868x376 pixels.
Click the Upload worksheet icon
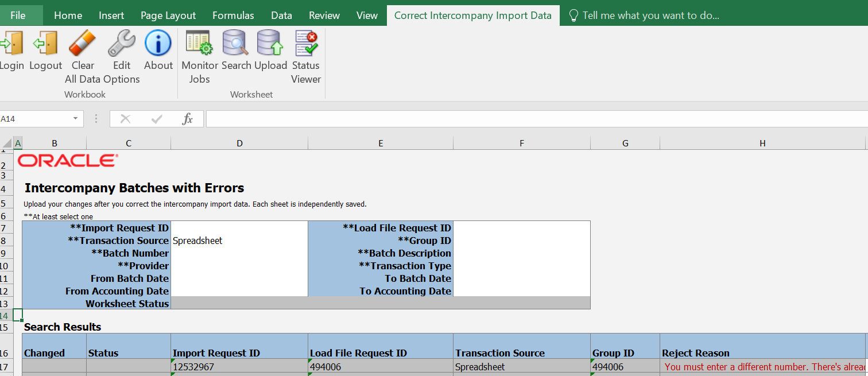[270, 43]
